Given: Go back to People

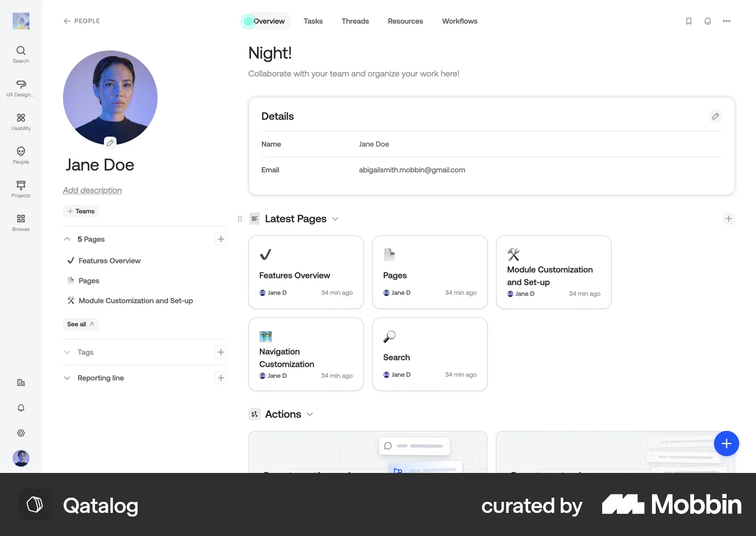Looking at the screenshot, I should (81, 21).
